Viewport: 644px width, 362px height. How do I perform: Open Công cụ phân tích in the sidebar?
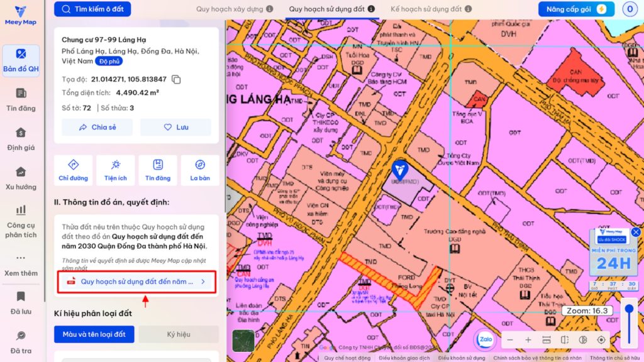click(x=21, y=221)
